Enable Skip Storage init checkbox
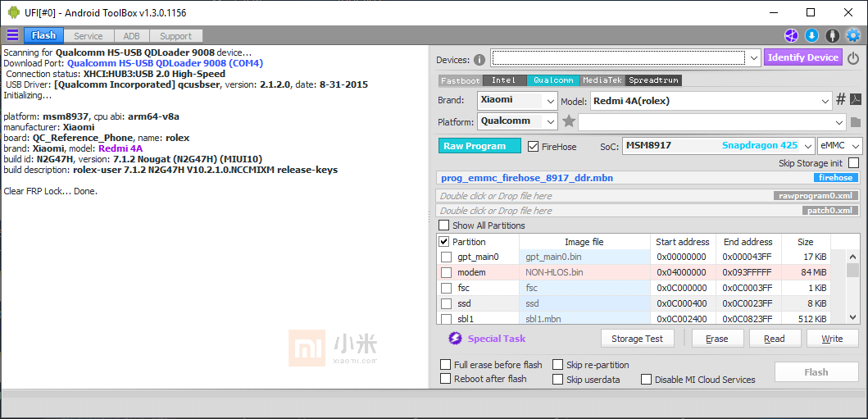 pyautogui.click(x=853, y=162)
